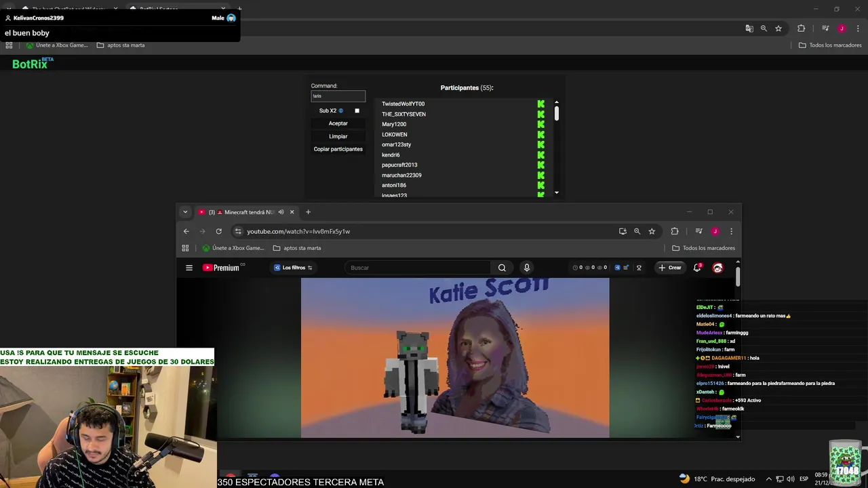Open Únete a Xbox Game bookmark in the YouTube window
This screenshot has width=868, height=488.
[x=233, y=248]
